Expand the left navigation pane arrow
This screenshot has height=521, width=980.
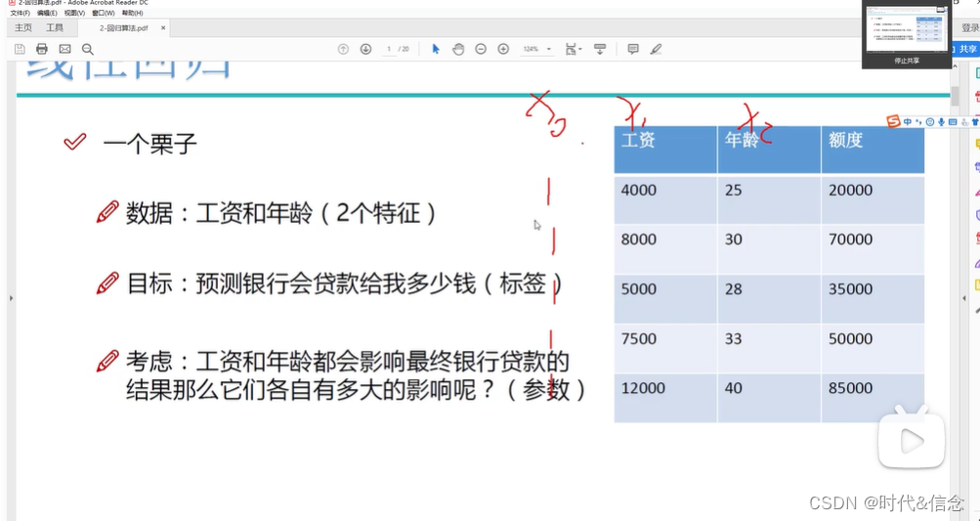pyautogui.click(x=11, y=297)
